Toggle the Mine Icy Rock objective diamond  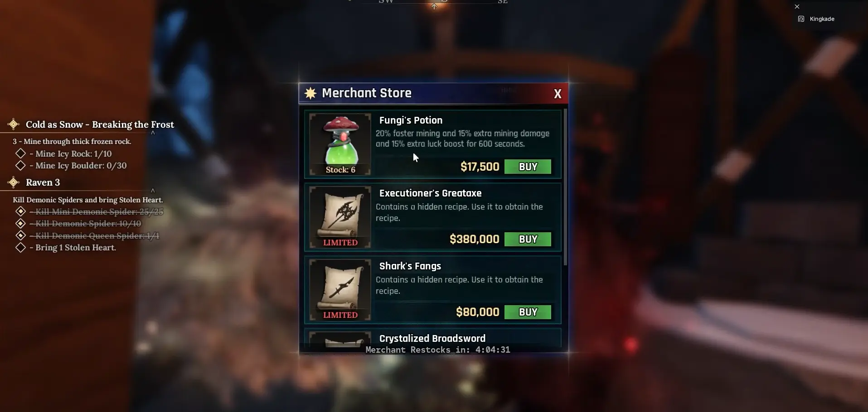point(20,153)
